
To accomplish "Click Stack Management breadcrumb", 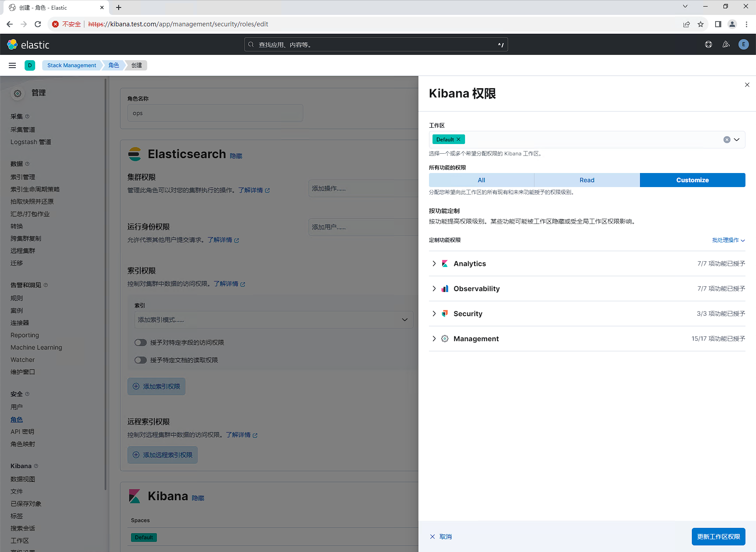I will [72, 65].
